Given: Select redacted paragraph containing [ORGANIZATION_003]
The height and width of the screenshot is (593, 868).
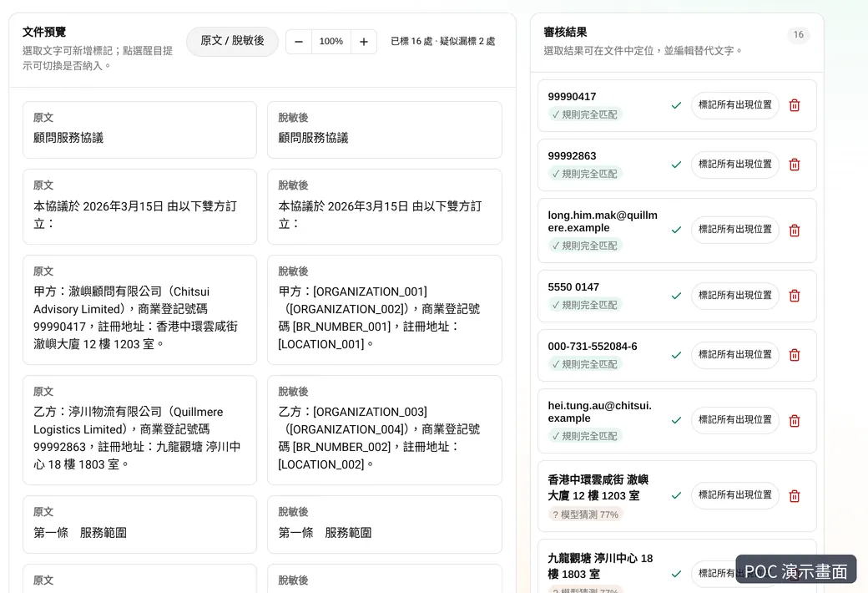Looking at the screenshot, I should (x=384, y=430).
